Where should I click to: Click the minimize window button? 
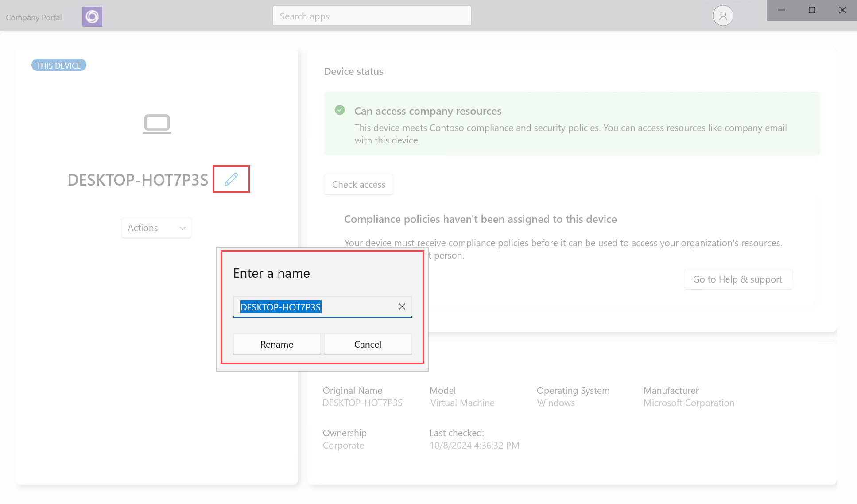pyautogui.click(x=781, y=10)
